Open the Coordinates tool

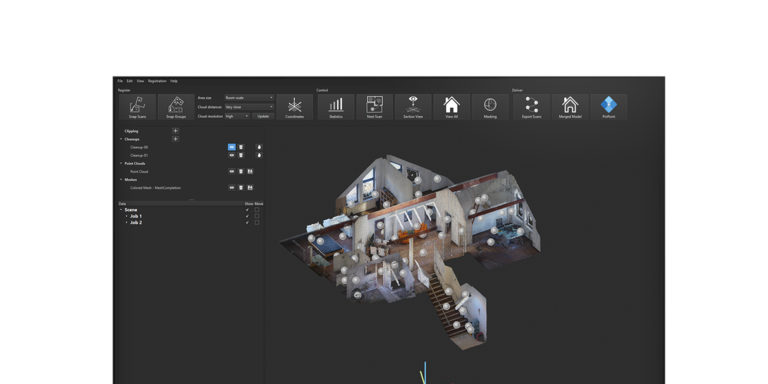click(x=294, y=107)
